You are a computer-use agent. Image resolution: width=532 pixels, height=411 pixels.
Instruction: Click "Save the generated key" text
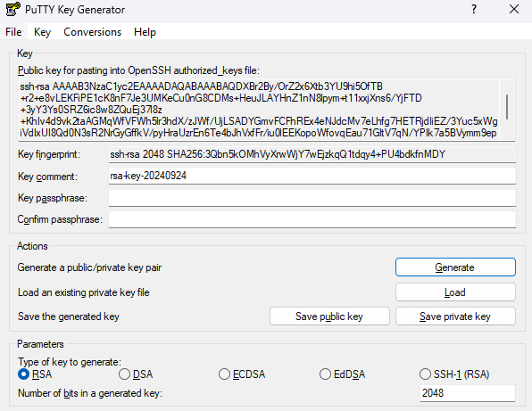tap(69, 316)
